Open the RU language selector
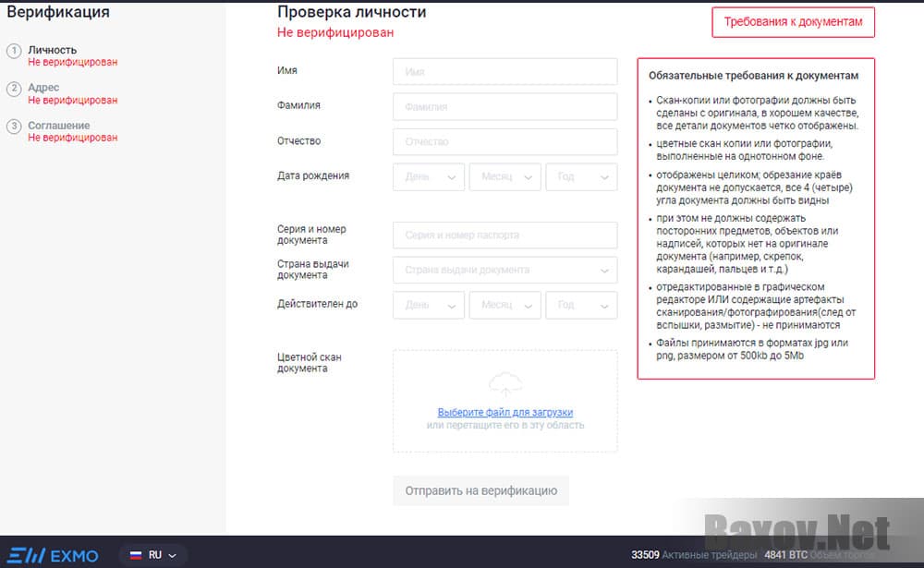Screen dimensions: 924x568 (152, 555)
